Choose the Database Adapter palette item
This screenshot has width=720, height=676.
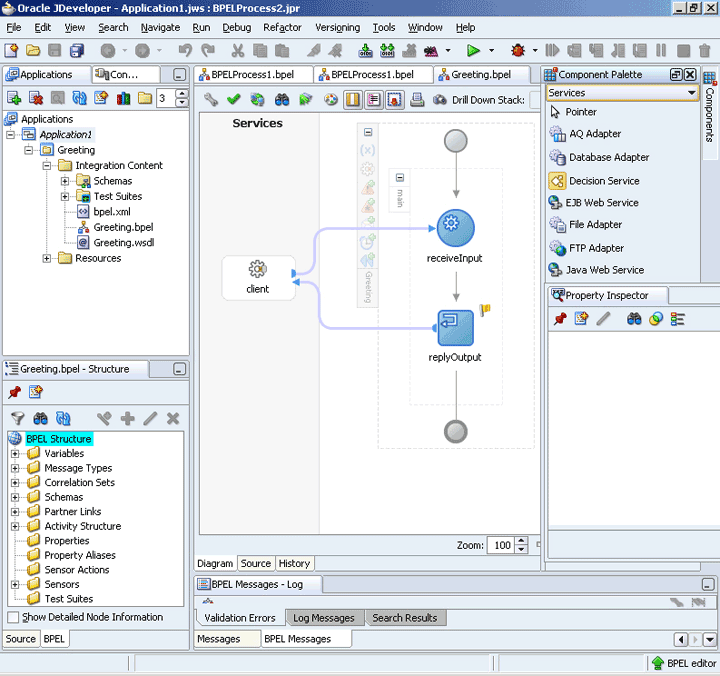tap(599, 157)
